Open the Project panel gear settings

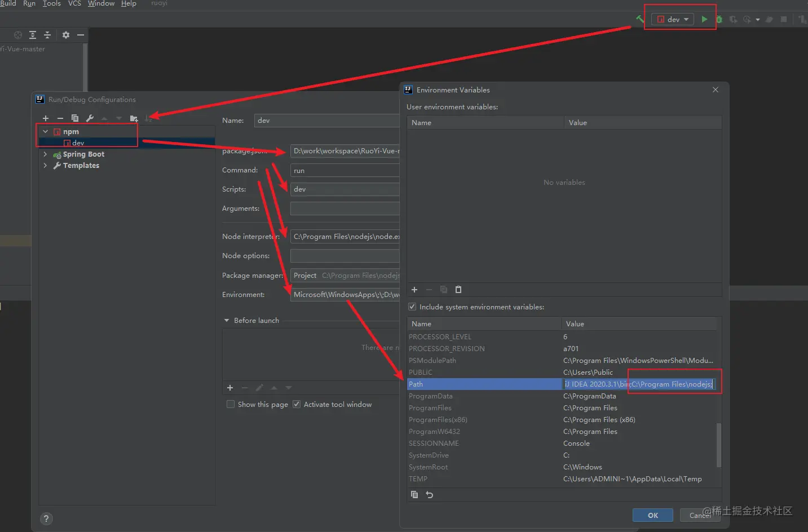point(66,35)
